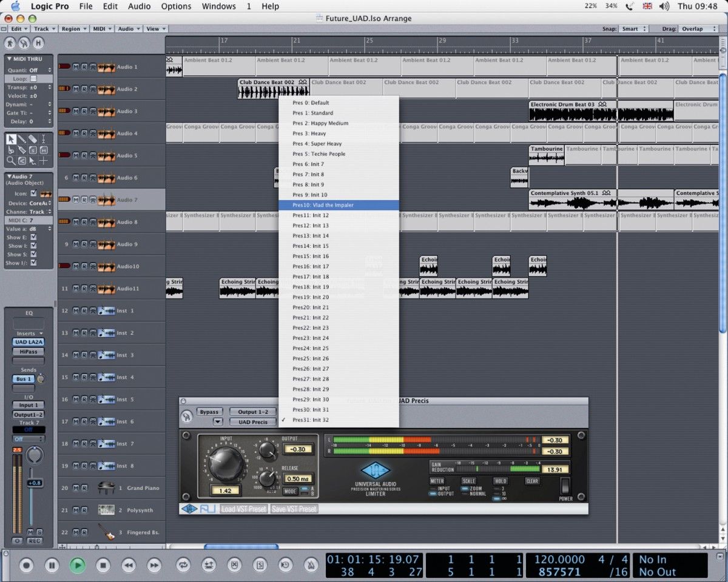Click the Bus 1 send slot
The image size is (728, 582).
tap(24, 379)
